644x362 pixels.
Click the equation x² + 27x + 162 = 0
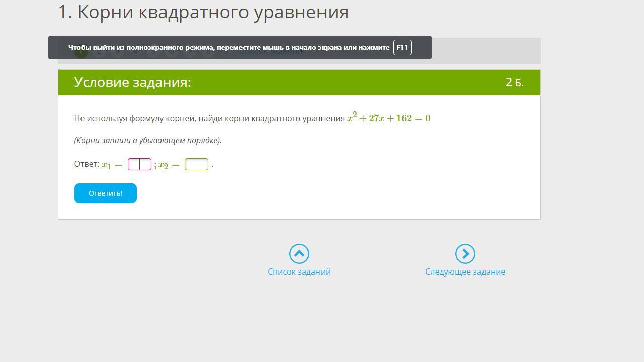(x=389, y=118)
